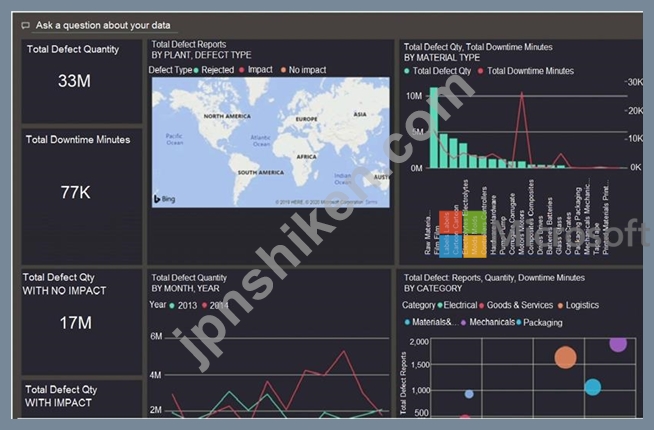This screenshot has height=430, width=654.
Task: Click the Bing logo on the map
Action: (164, 199)
